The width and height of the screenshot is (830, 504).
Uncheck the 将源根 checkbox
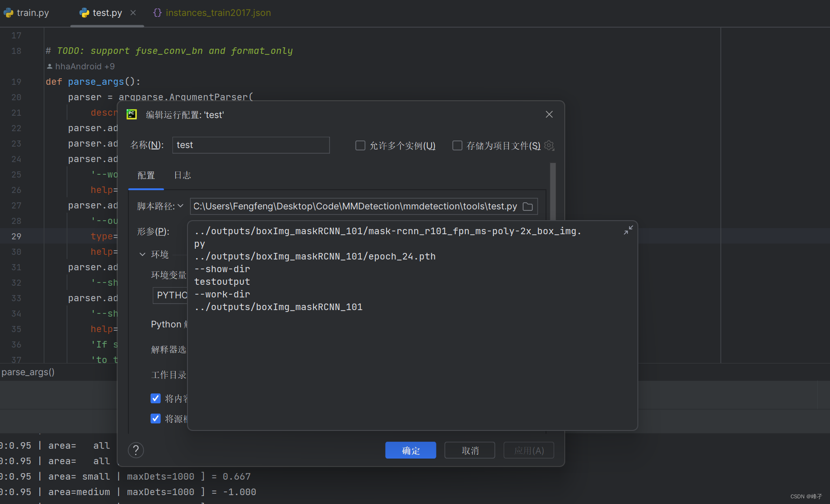pos(156,418)
